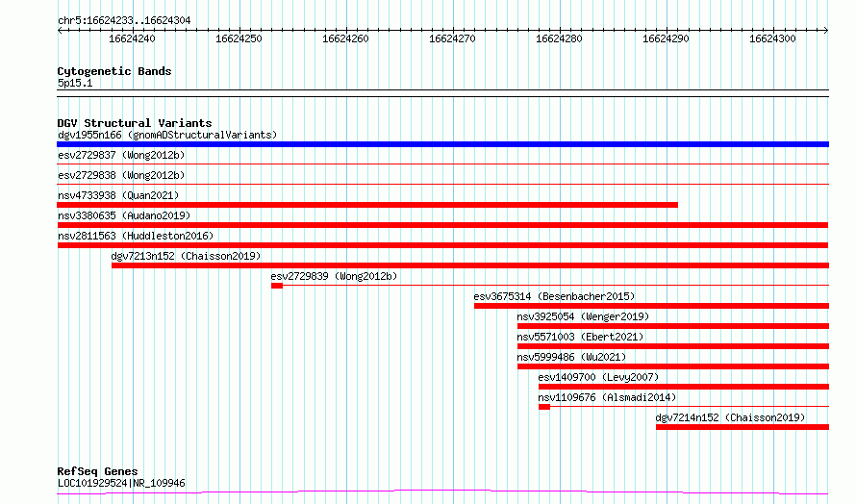Click the left arrowhead of the ruler
The width and height of the screenshot is (856, 504).
[60, 31]
